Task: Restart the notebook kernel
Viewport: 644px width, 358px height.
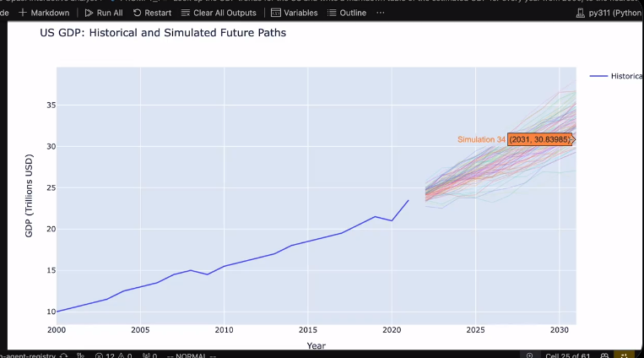Action: (x=153, y=13)
